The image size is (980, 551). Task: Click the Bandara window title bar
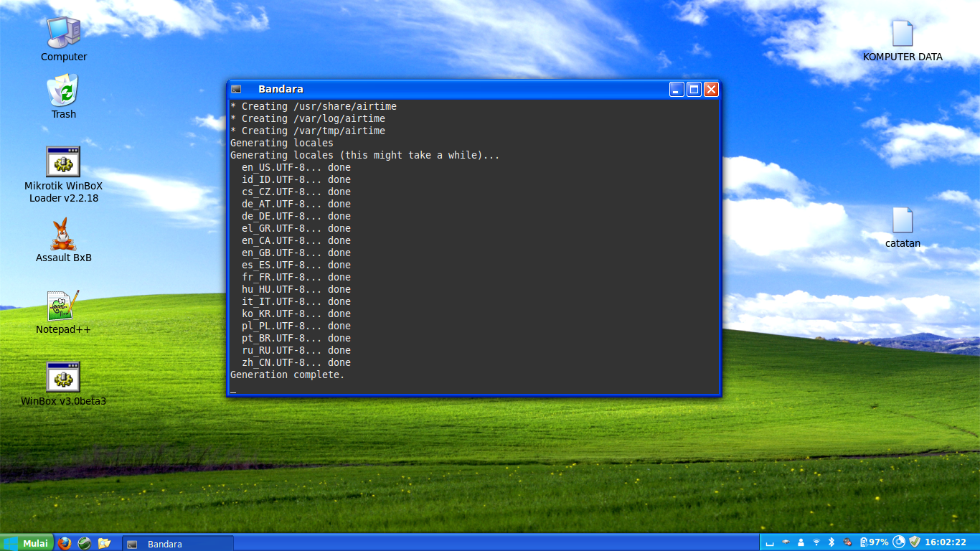click(x=473, y=89)
